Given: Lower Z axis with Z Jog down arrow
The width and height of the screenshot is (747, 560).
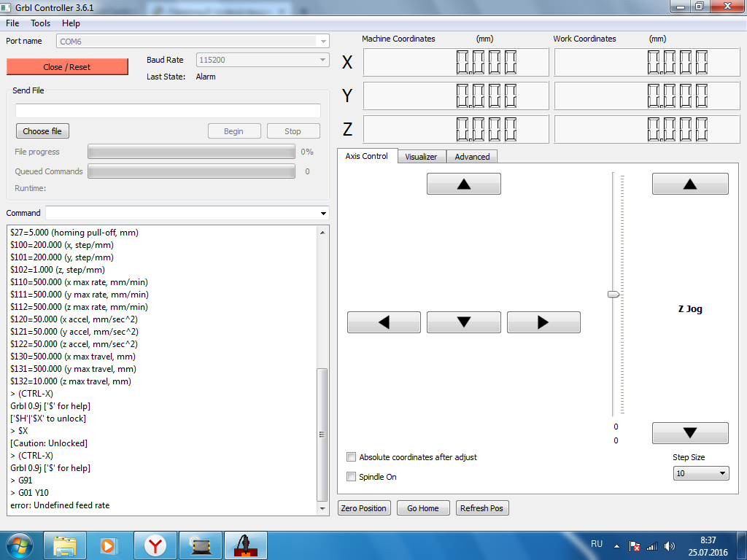Looking at the screenshot, I should [x=690, y=433].
